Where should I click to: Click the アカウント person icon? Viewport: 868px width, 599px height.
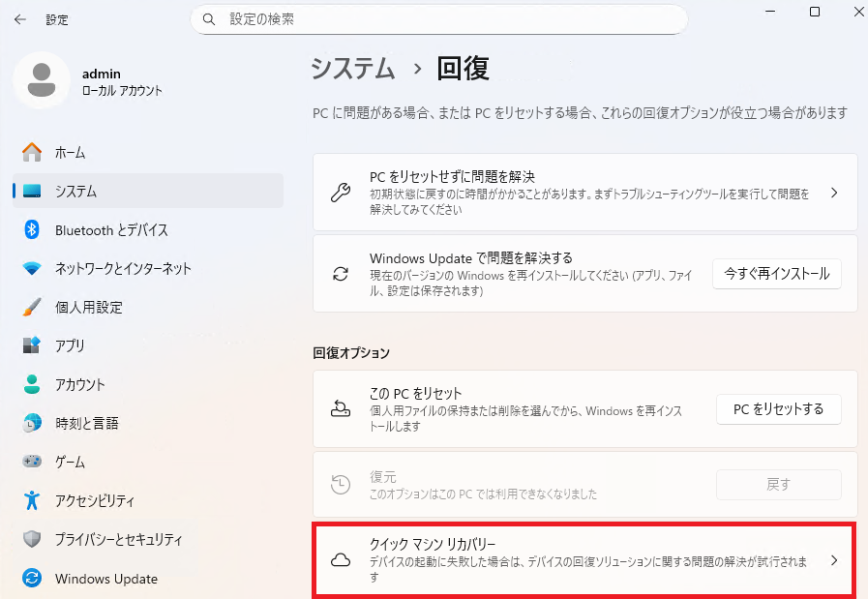point(32,384)
